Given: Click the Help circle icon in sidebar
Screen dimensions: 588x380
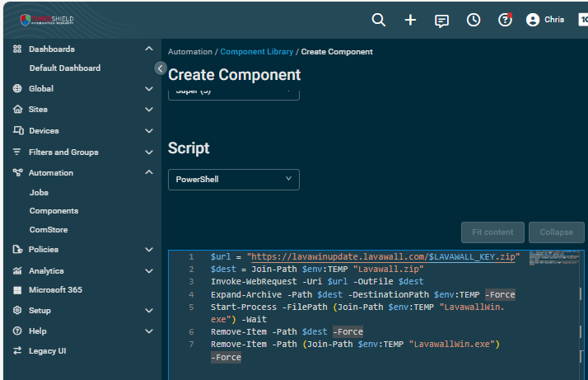Looking at the screenshot, I should coord(17,331).
